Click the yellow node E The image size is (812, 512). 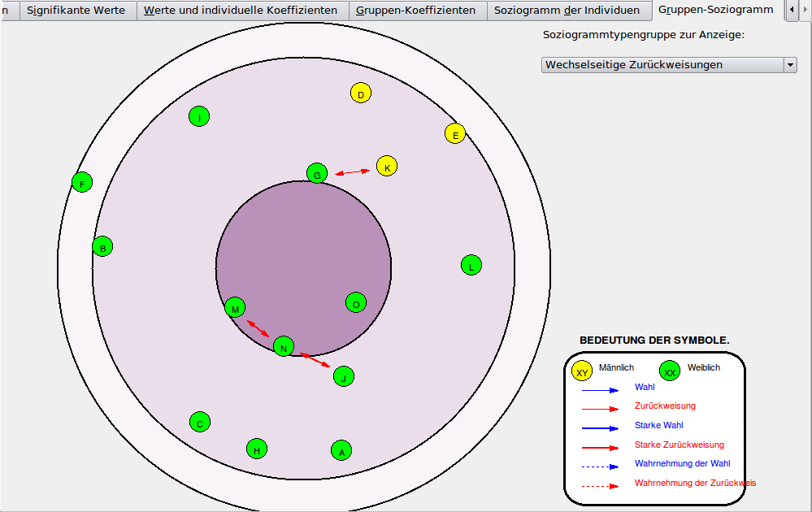455,134
